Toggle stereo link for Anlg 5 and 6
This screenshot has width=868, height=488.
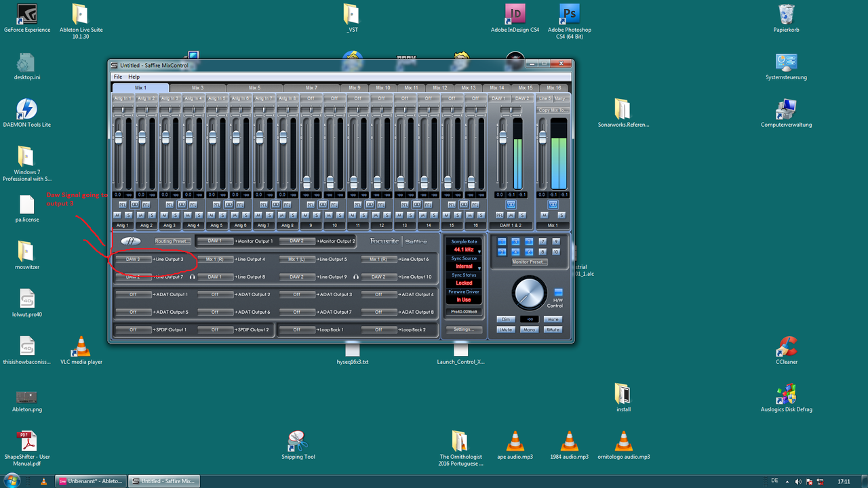pos(229,205)
